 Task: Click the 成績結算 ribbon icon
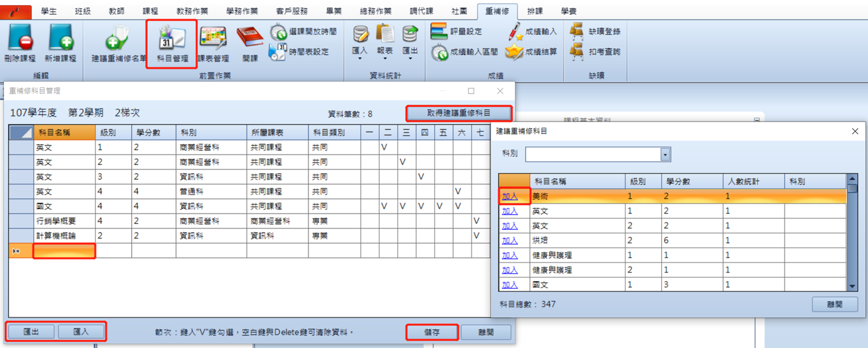pos(531,52)
